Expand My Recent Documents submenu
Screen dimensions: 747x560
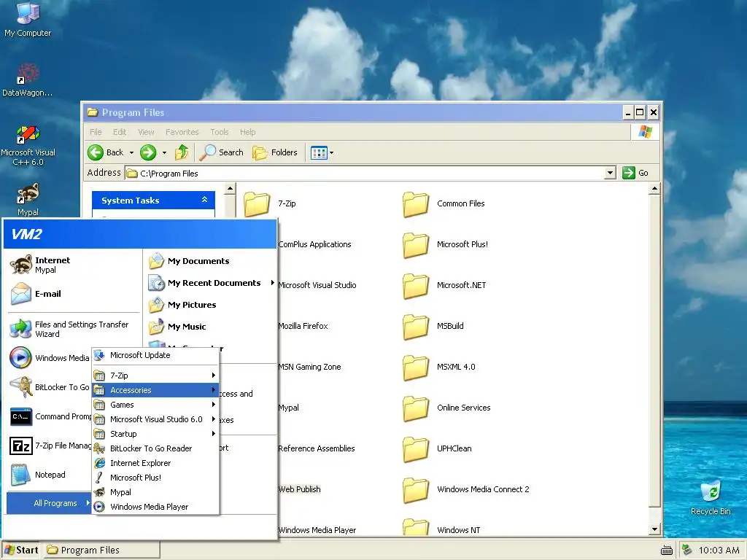pyautogui.click(x=211, y=283)
